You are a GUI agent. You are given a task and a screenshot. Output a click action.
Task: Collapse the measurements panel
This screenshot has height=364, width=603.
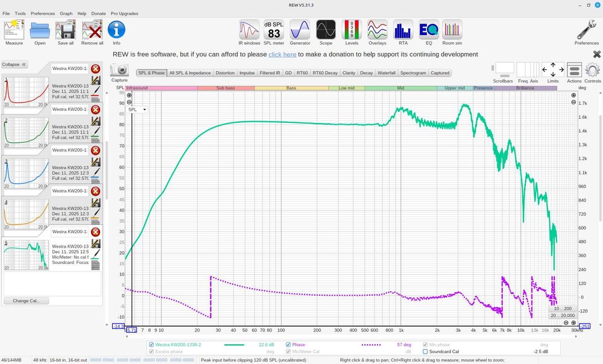14,64
